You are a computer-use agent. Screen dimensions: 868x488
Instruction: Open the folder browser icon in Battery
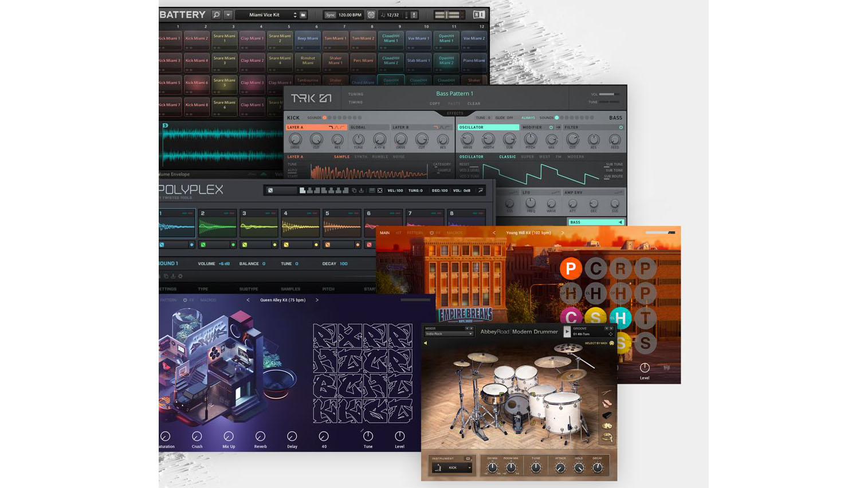303,15
